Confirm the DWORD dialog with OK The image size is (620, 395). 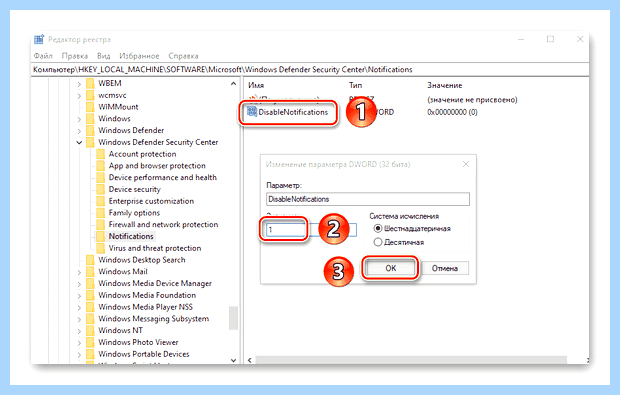(x=391, y=268)
